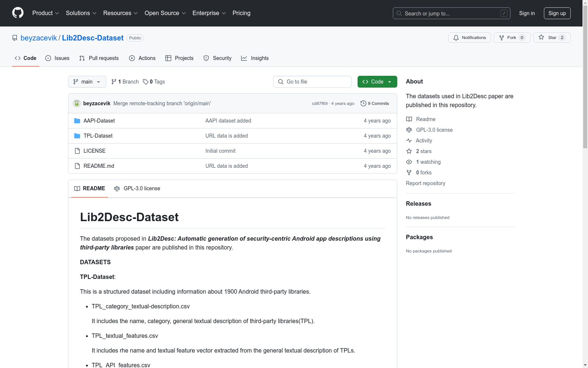This screenshot has width=588, height=368.
Task: Expand the Solutions menu
Action: coord(81,13)
